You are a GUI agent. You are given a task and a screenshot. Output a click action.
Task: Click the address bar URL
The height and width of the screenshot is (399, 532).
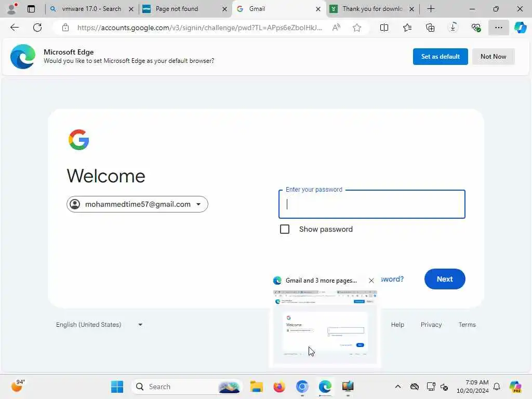coord(199,28)
